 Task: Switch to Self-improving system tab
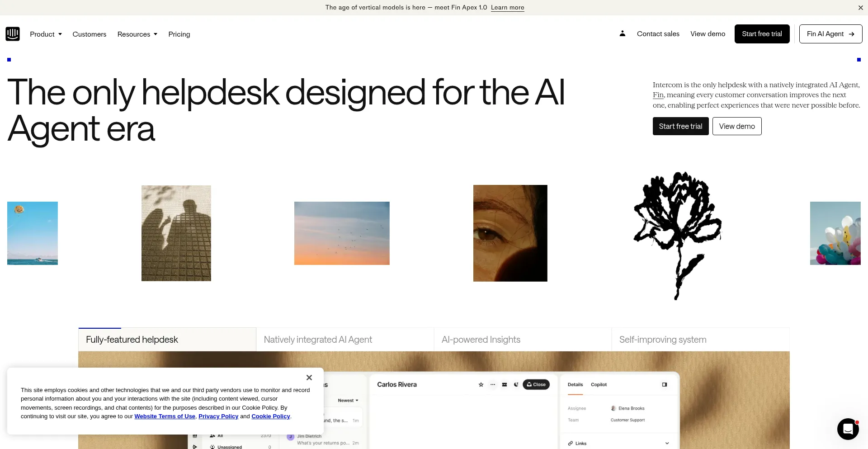tap(700, 340)
